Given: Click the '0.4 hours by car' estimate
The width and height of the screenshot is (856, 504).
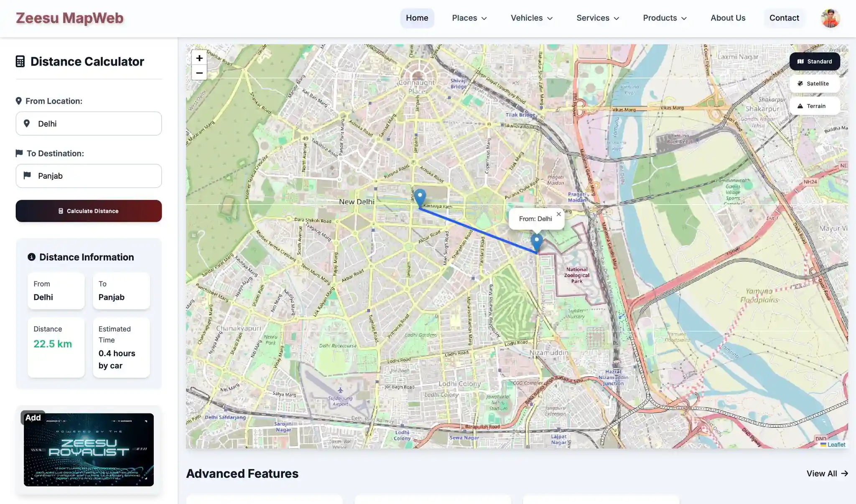Looking at the screenshot, I should coord(117,360).
